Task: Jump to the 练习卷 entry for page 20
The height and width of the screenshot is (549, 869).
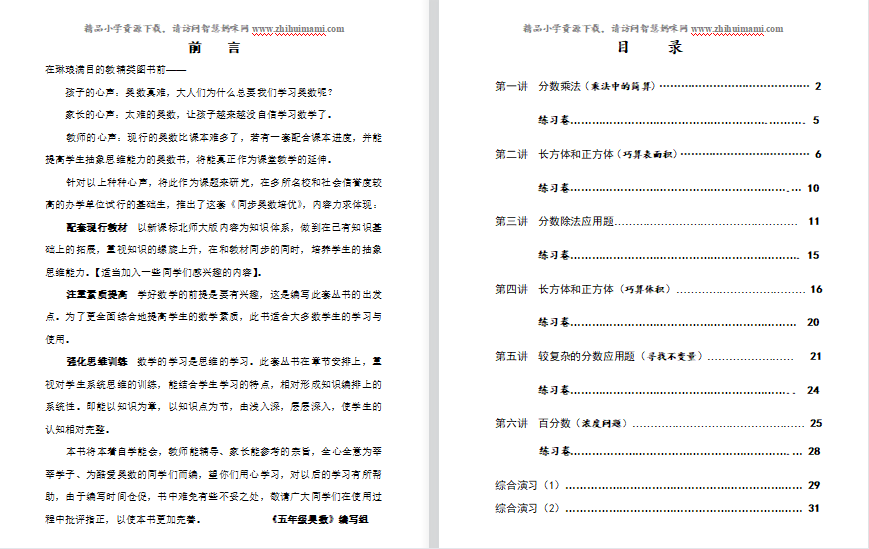Action: (555, 323)
